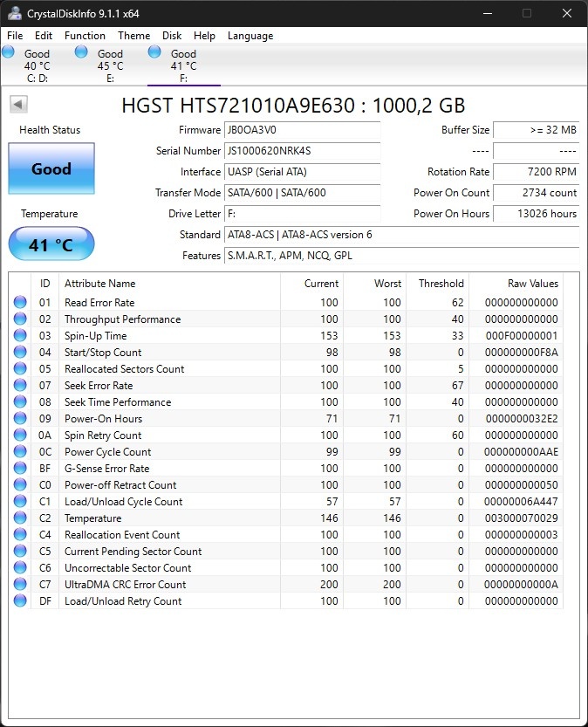The image size is (588, 727).
Task: Click the indicator beside UltraDMA CRC Error Count
Action: pyautogui.click(x=19, y=584)
